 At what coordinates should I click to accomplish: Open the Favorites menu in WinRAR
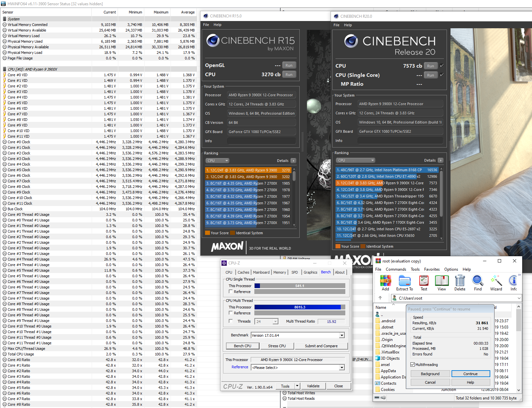(x=432, y=269)
